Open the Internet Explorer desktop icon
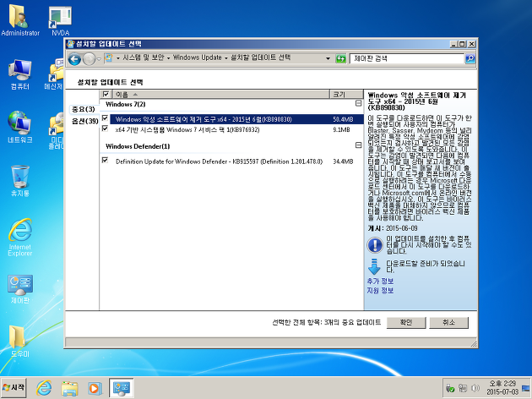 19,237
